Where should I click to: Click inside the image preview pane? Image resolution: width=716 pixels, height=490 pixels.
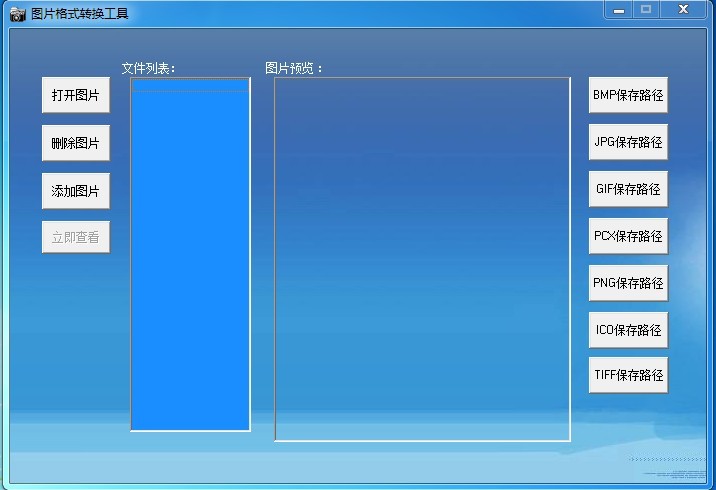(422, 260)
